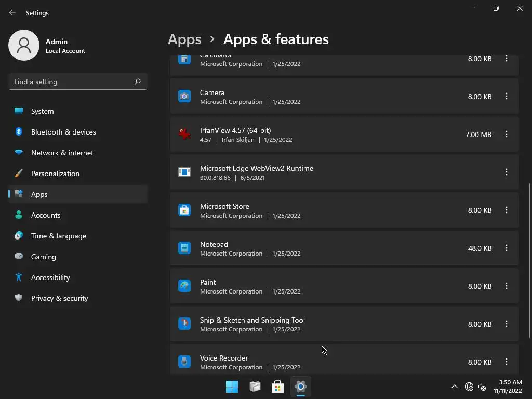
Task: Click the IrfanView red icon
Action: (184, 135)
